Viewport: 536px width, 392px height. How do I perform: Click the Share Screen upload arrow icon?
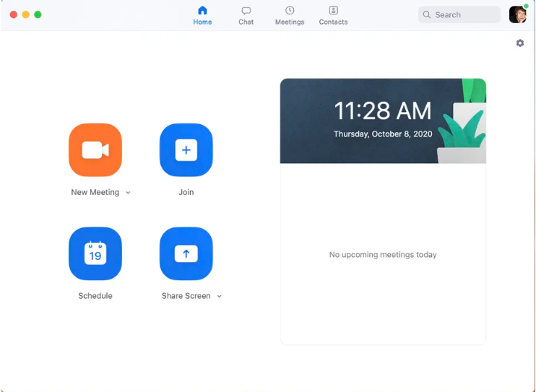(186, 253)
